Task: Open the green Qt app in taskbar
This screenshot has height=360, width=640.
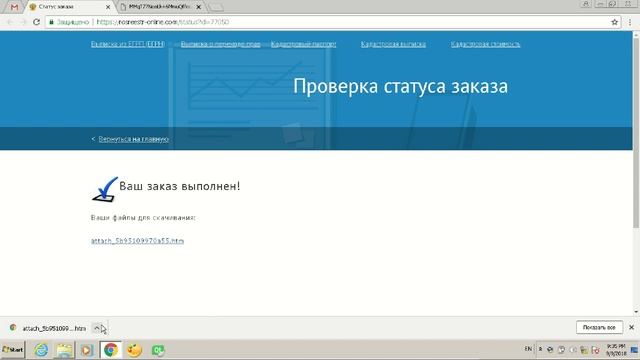Action: click(x=158, y=350)
